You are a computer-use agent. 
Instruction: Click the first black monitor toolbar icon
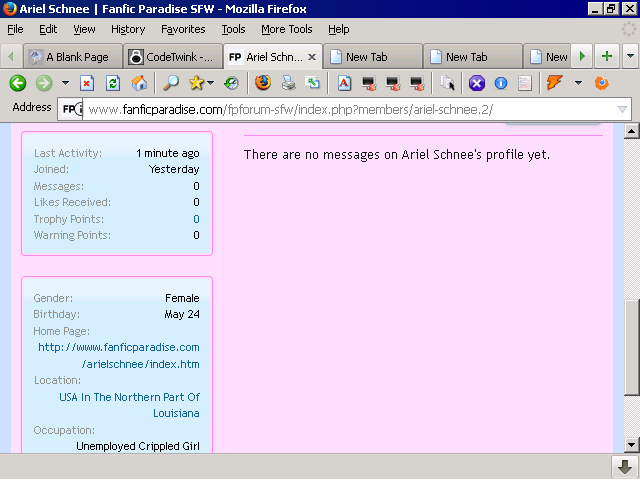[x=369, y=83]
